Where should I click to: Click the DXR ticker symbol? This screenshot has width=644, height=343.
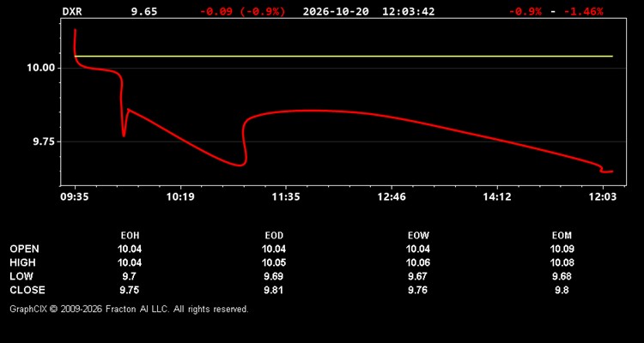[72, 11]
